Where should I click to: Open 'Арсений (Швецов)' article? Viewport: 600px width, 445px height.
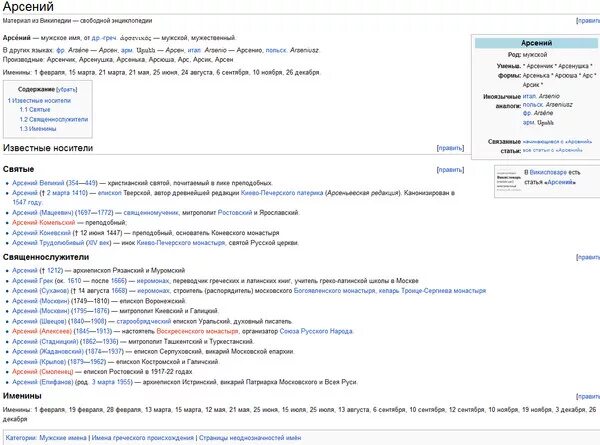tap(39, 321)
